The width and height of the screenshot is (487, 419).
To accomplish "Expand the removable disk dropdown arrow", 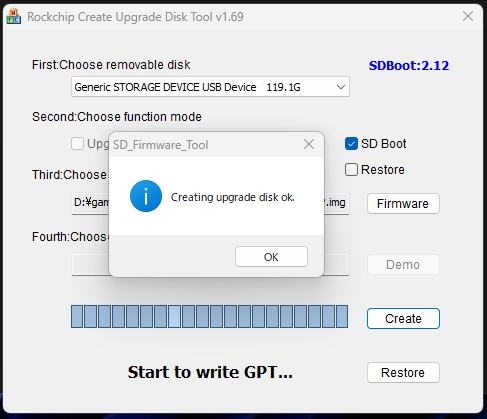I will (341, 87).
